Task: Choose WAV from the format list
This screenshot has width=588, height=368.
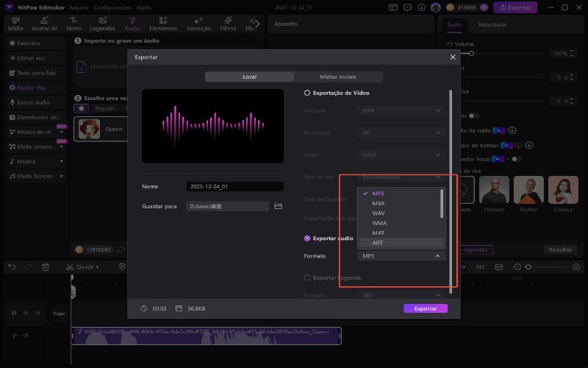Action: click(379, 213)
